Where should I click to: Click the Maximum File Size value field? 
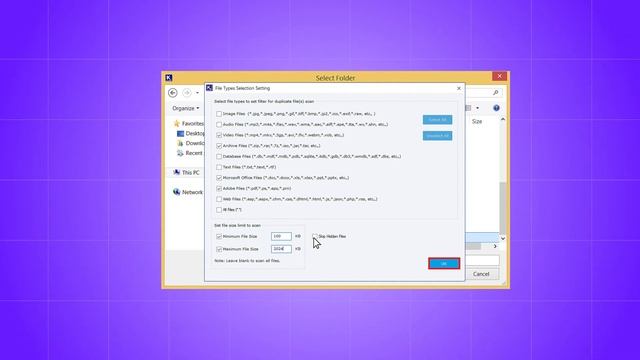[x=281, y=249]
